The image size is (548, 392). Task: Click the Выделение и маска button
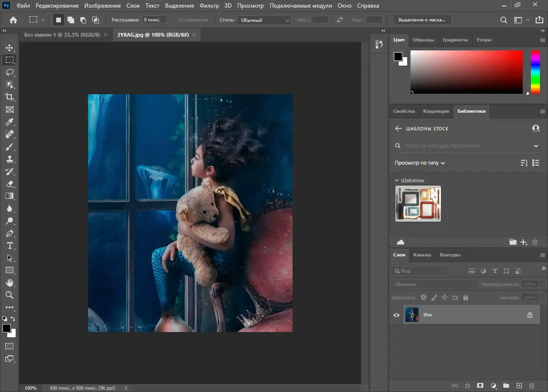pyautogui.click(x=422, y=20)
